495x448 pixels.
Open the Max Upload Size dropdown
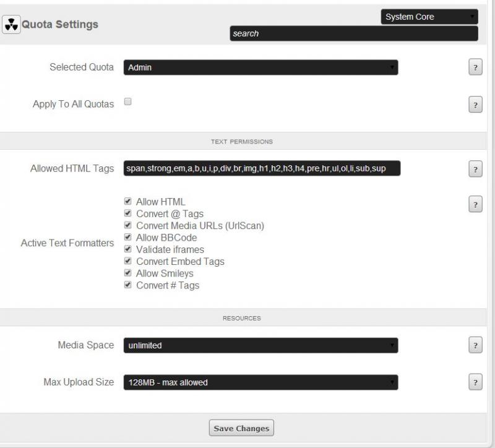coord(260,382)
